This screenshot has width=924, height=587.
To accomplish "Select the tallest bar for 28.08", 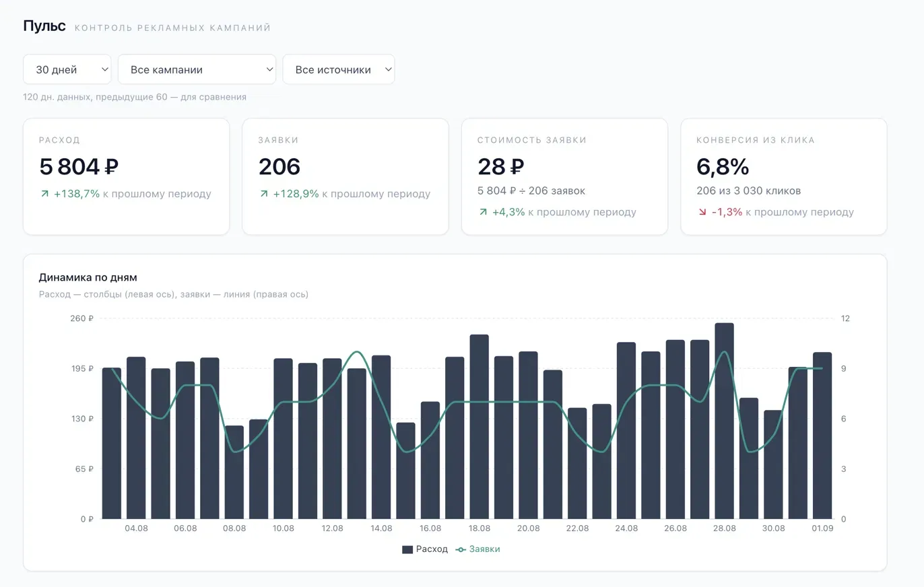I will click(x=725, y=421).
